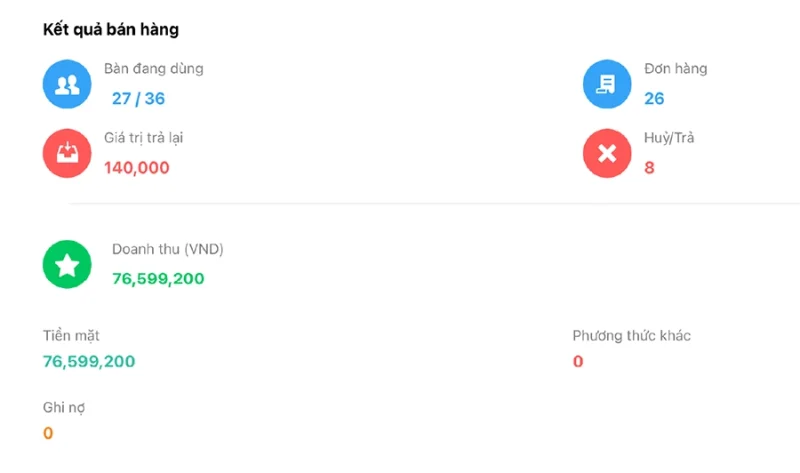The image size is (800, 473).
Task: Click the red cancel/return X icon
Action: point(607,153)
